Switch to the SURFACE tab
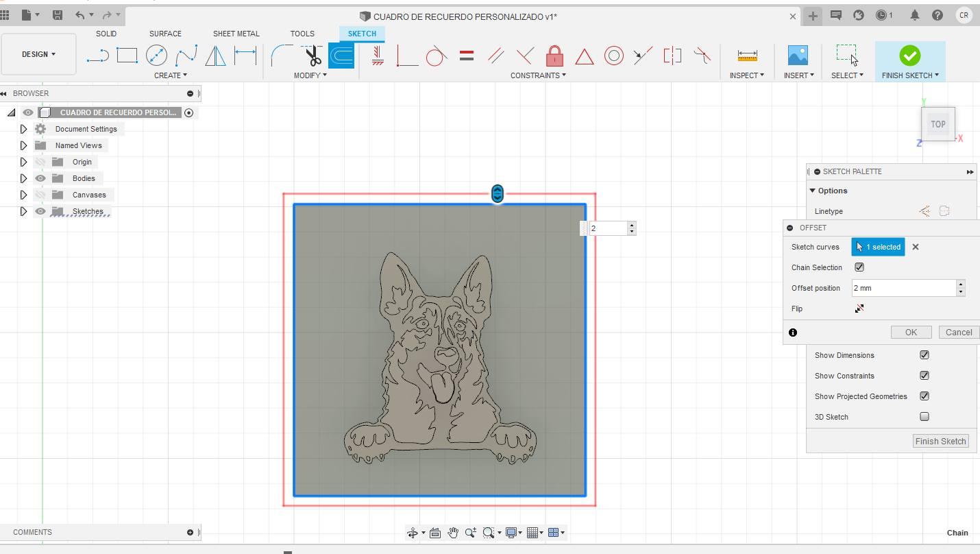 [165, 34]
